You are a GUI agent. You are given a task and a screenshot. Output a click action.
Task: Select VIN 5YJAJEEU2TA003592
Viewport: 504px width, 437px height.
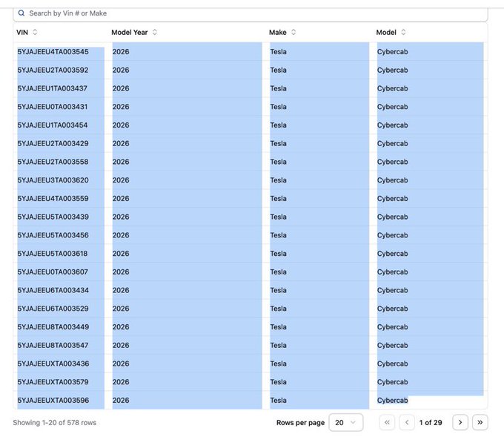point(53,70)
